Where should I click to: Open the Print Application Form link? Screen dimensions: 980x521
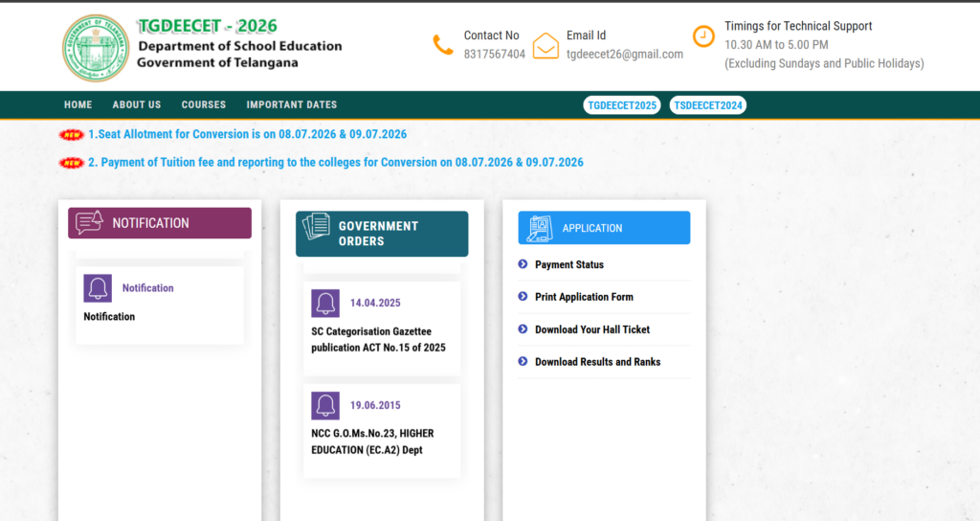point(584,297)
